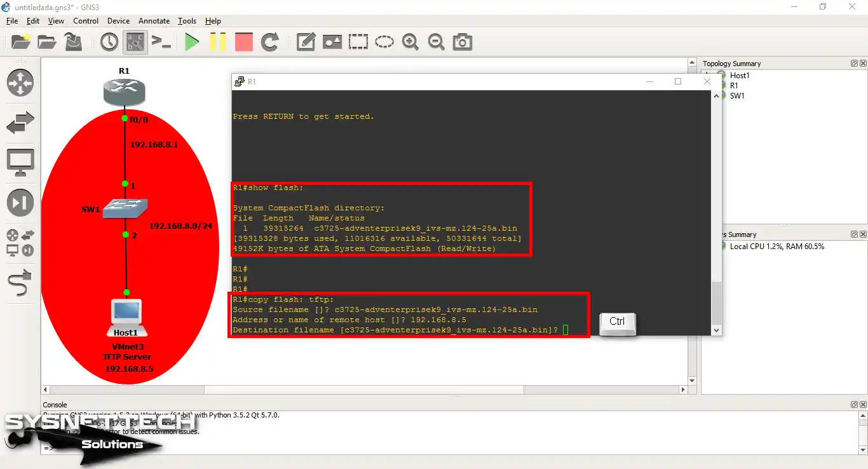Browse routers in the device panel

tap(20, 83)
